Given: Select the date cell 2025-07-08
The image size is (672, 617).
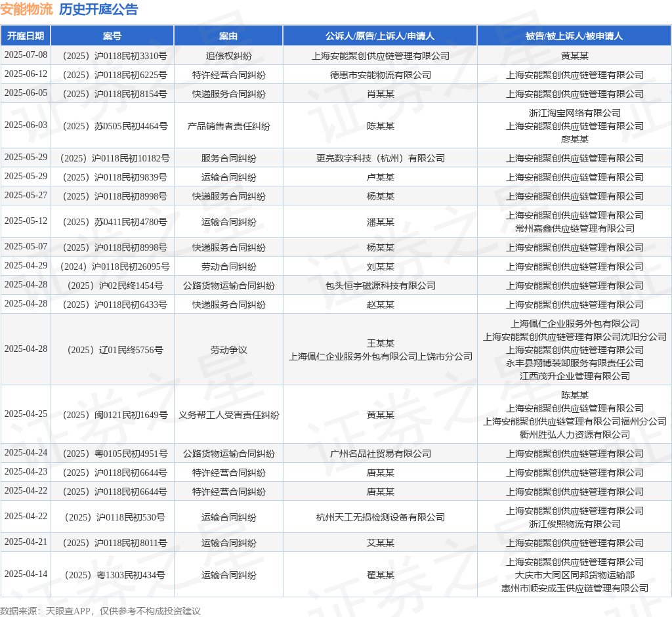Looking at the screenshot, I should tap(26, 55).
